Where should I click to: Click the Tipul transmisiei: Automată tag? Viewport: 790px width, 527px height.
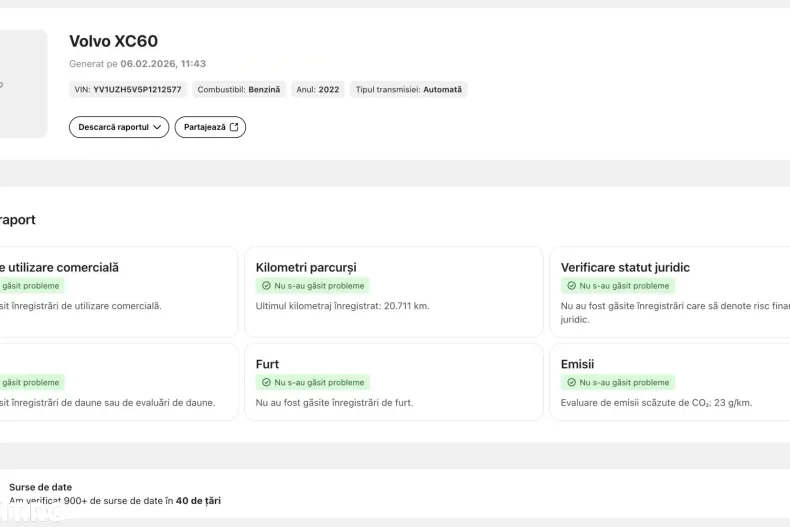(408, 90)
